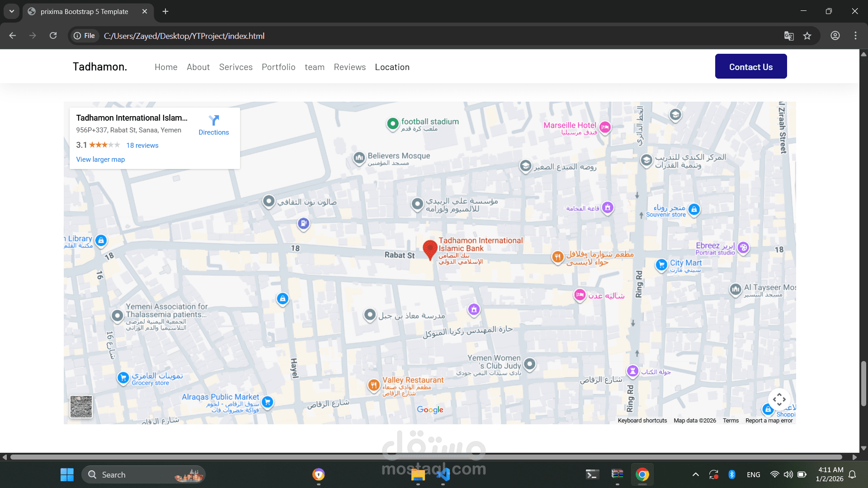Click the Directions arrow icon
Image resolution: width=868 pixels, height=488 pixels.
(x=214, y=120)
